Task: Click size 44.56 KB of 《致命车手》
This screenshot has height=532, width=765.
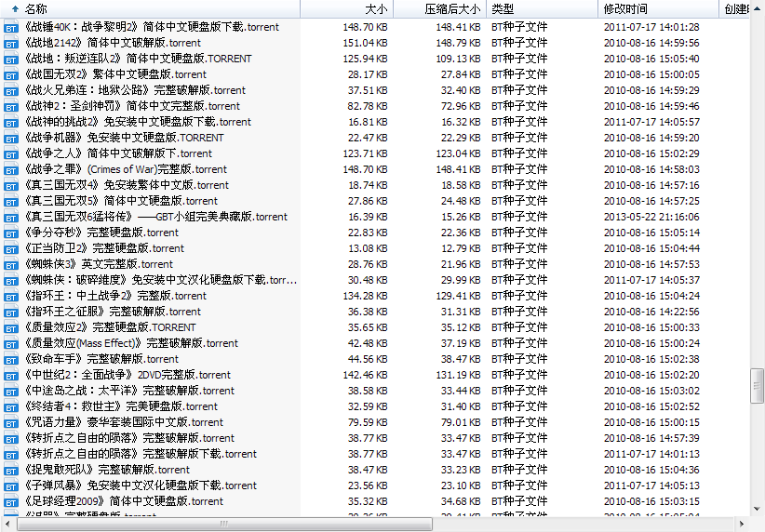Action: point(368,359)
